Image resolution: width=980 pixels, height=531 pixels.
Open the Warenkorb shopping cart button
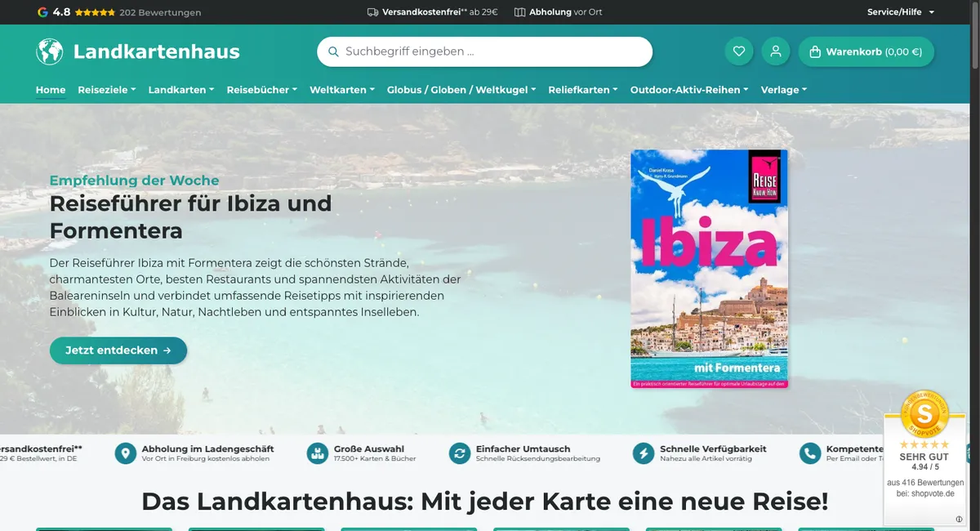point(866,51)
